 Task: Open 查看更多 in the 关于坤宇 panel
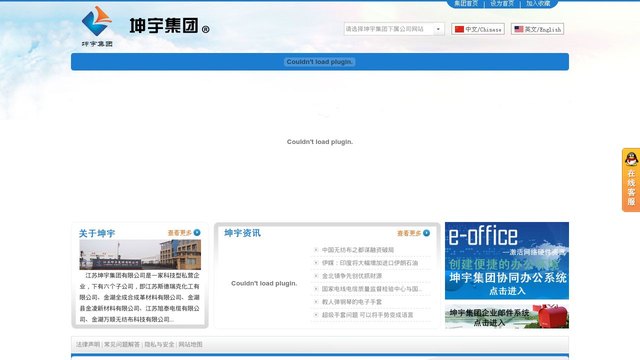pyautogui.click(x=180, y=233)
